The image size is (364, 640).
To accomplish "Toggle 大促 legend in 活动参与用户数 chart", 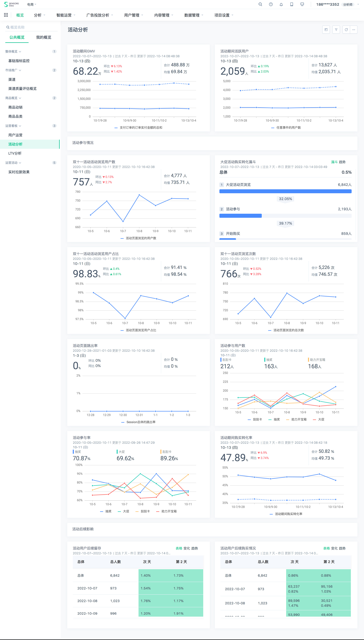I will click(x=318, y=419).
